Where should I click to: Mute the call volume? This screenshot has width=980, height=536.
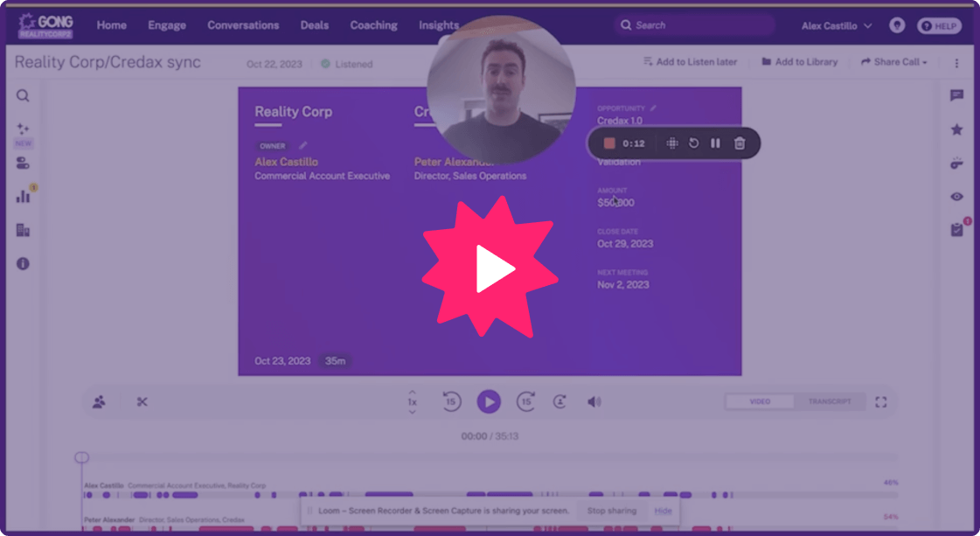(x=594, y=402)
